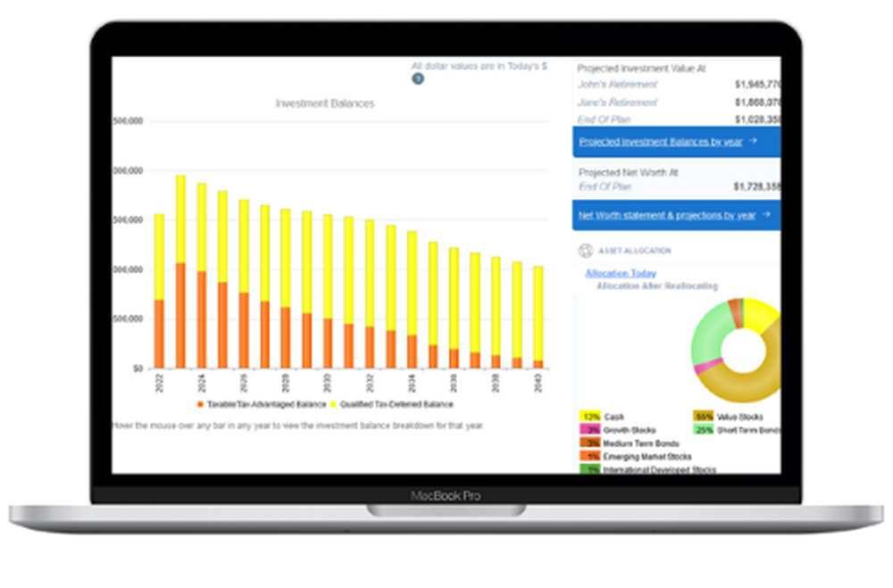Click the yellow segment of the 2038 bar
Screen dimensions: 893x588
tap(496, 306)
